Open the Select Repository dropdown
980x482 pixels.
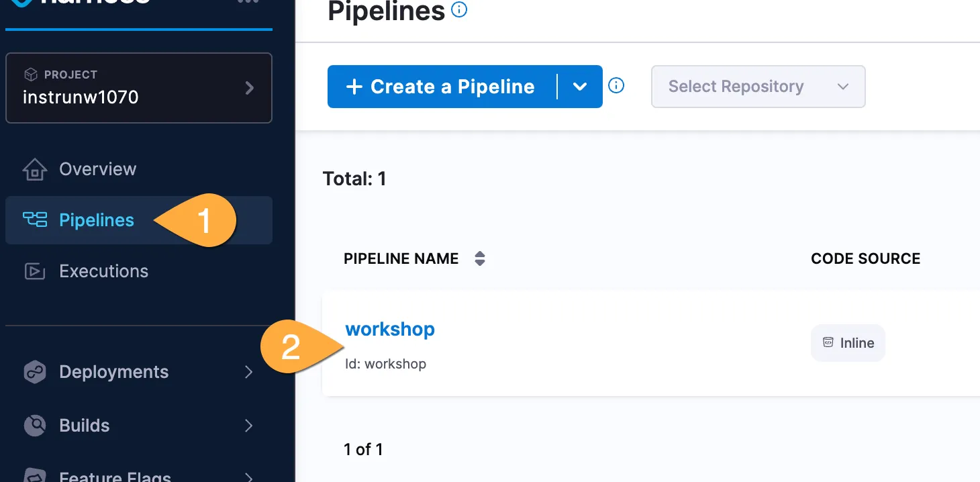point(758,87)
